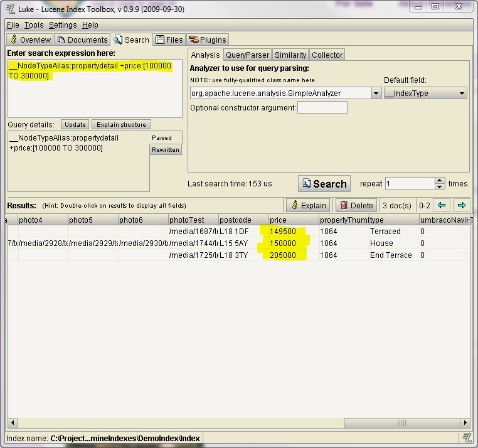
Task: Click the umbracoNaviHide column header
Action: pos(446,220)
